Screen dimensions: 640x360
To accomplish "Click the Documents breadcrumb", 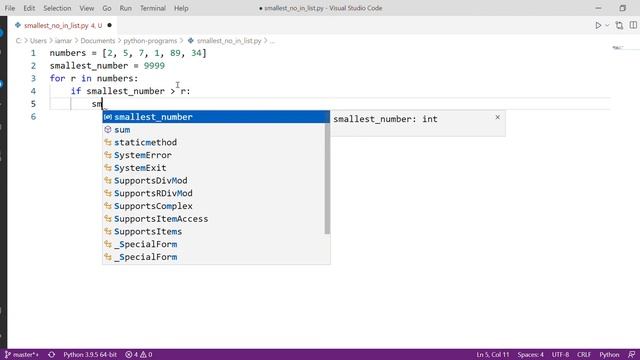I will [98, 41].
